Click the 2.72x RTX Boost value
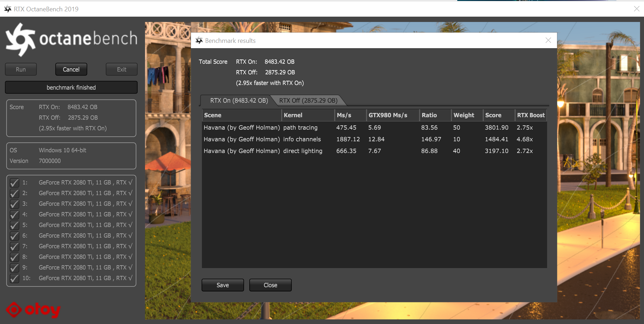This screenshot has height=324, width=644. tap(525, 151)
